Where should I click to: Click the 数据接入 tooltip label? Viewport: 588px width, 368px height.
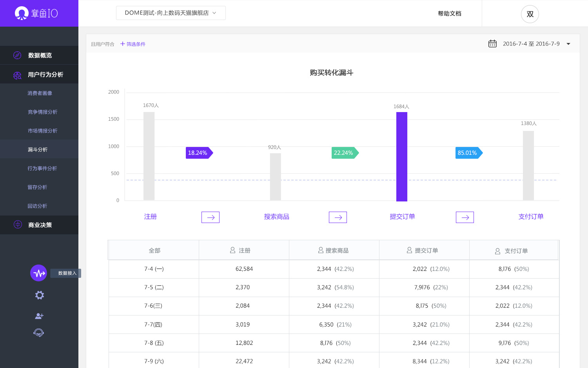[x=66, y=273]
